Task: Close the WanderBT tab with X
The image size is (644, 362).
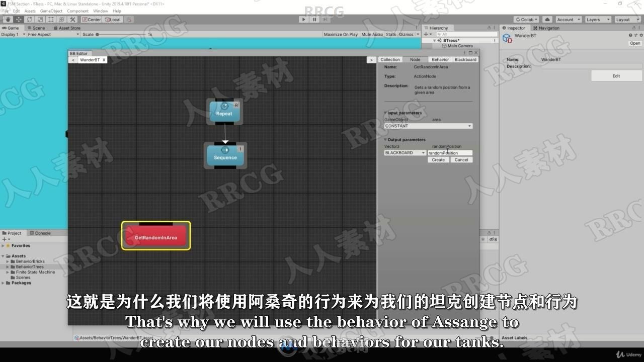Action: (104, 60)
